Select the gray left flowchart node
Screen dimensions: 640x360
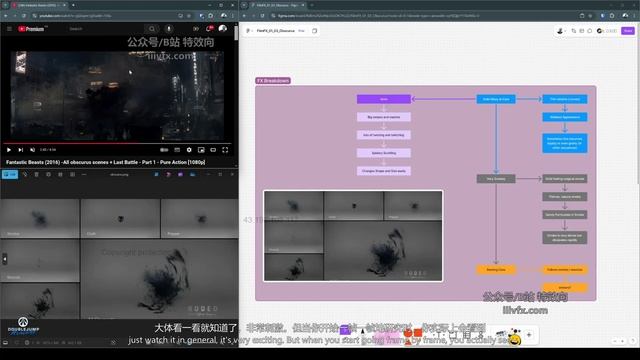coord(496,179)
